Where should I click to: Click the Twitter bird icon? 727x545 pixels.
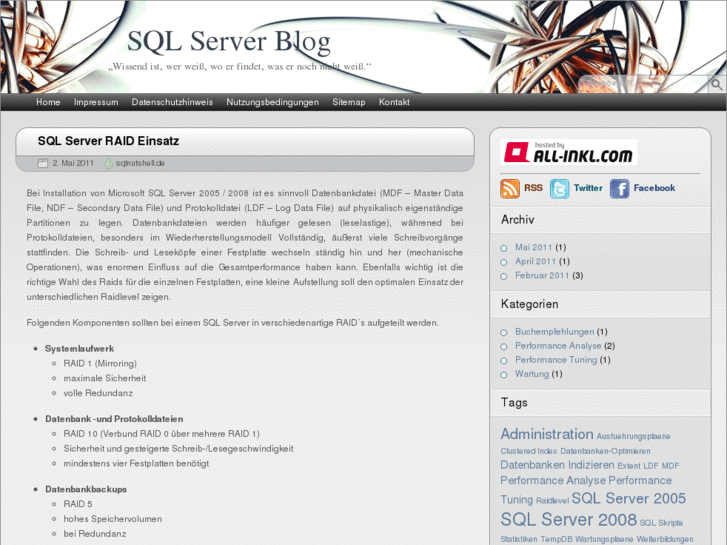[560, 189]
